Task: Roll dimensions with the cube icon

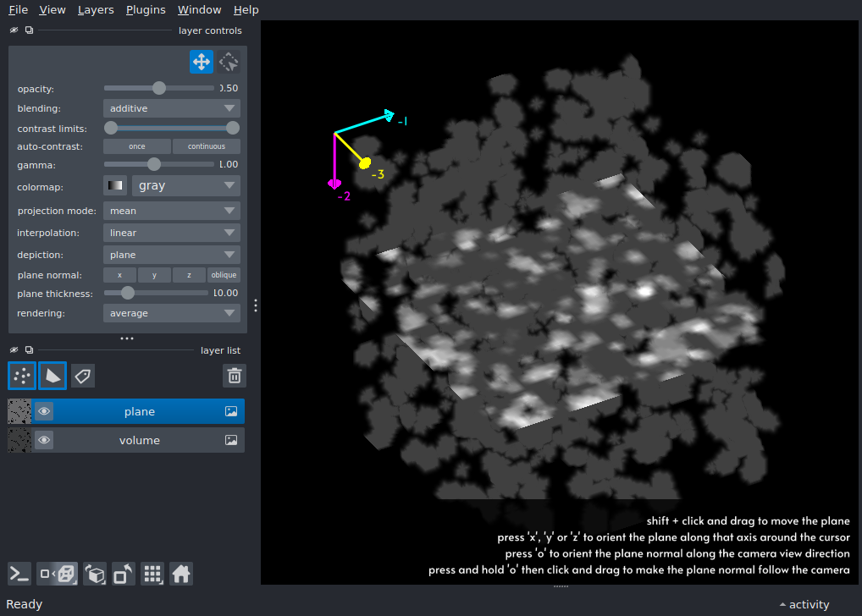Action: tap(94, 575)
